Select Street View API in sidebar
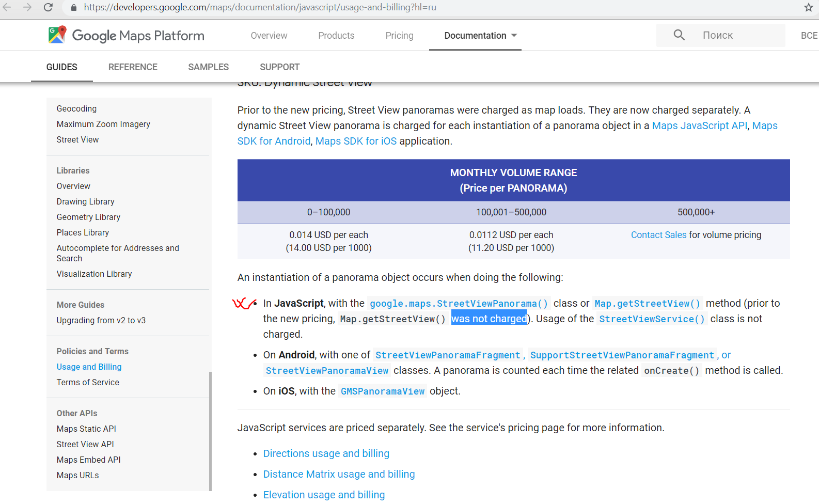 coord(85,444)
